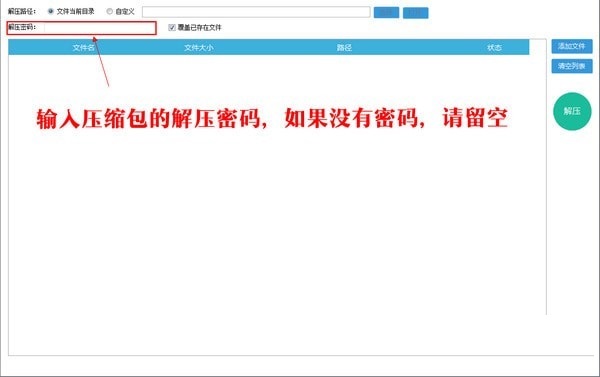This screenshot has height=377, width=600.
Task: Toggle the 覆盖已存在文件 checkbox
Action: click(172, 28)
